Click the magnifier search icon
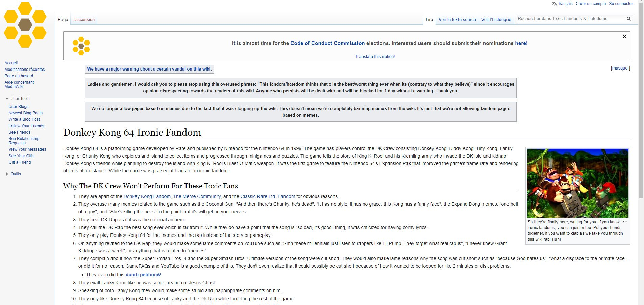Image resolution: width=644 pixels, height=305 pixels. pos(628,19)
